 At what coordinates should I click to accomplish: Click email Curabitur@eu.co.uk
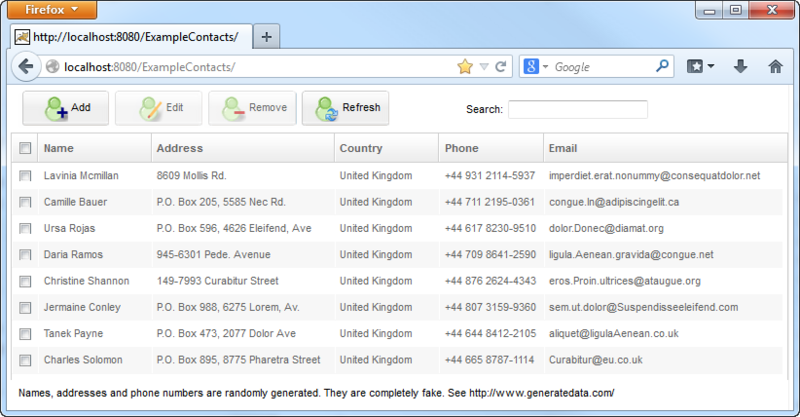pyautogui.click(x=595, y=360)
